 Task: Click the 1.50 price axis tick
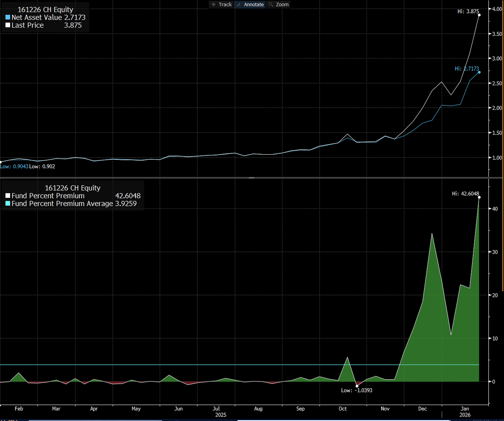(497, 133)
